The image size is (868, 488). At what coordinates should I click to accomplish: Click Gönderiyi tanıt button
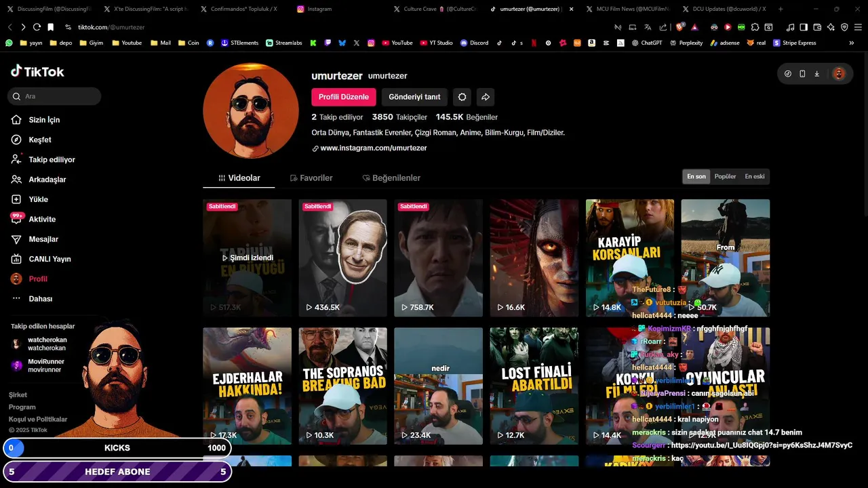(x=414, y=97)
